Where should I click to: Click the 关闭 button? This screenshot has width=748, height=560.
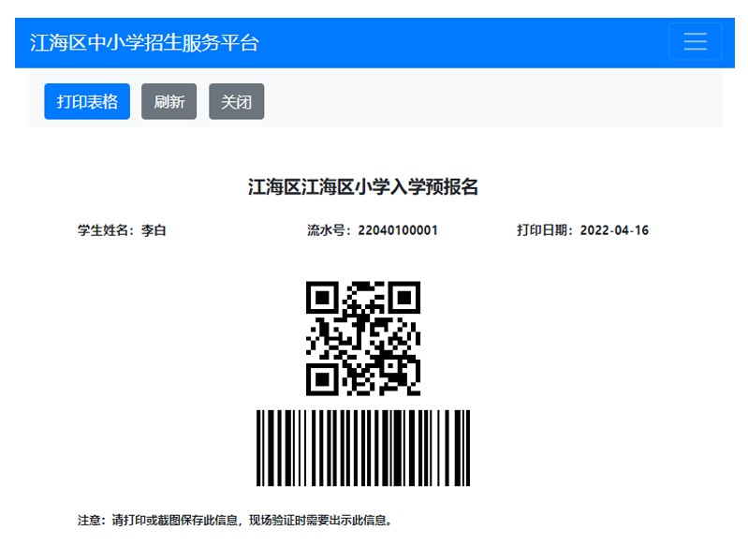(x=236, y=101)
